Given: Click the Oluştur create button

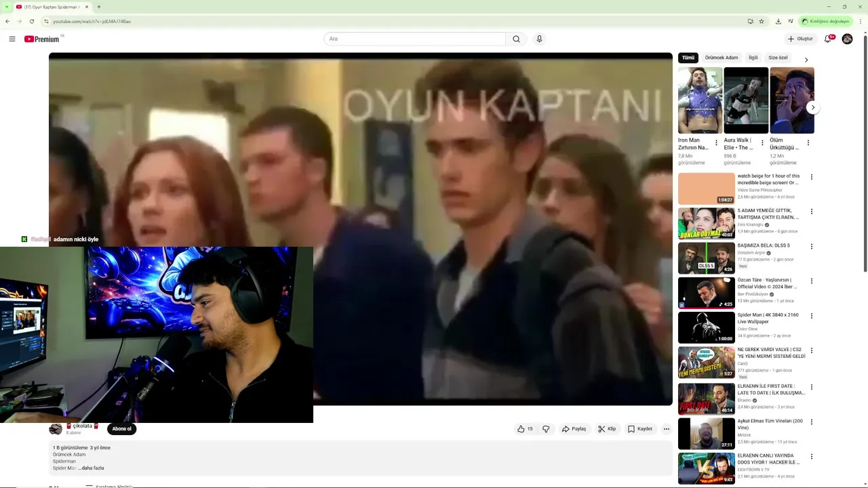Looking at the screenshot, I should 800,39.
